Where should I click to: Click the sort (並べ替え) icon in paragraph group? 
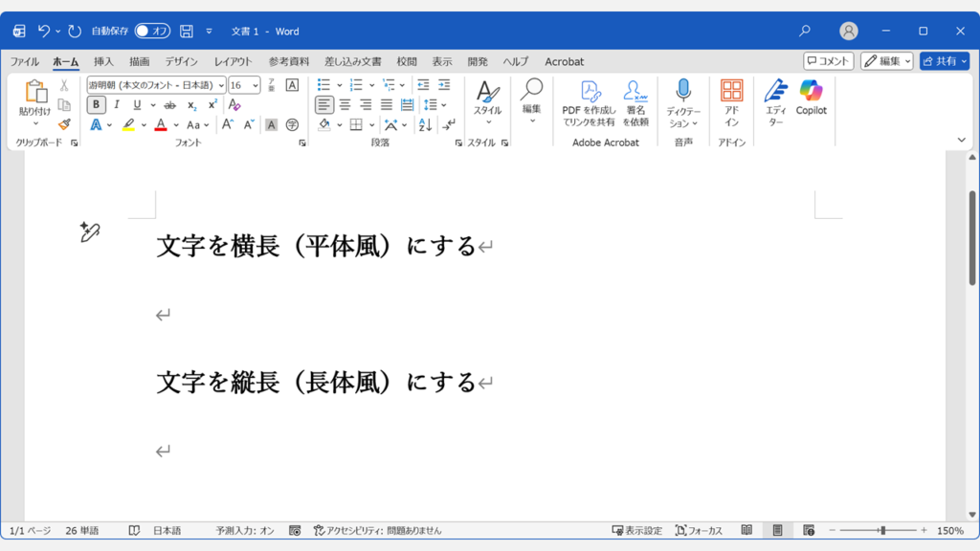[426, 125]
